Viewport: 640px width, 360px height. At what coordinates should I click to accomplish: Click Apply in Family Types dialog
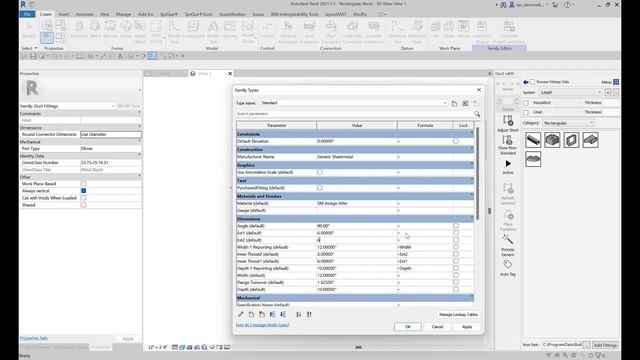[x=467, y=327]
